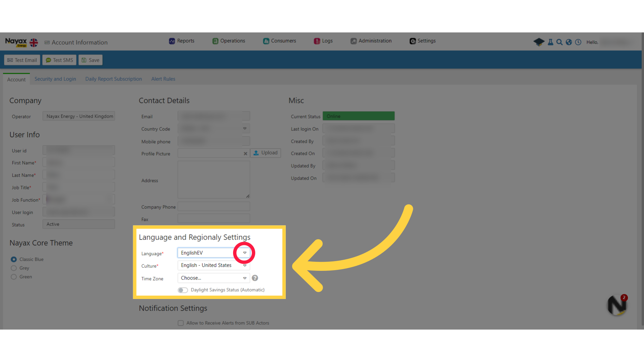Switch to Security and Login tab

[x=55, y=79]
